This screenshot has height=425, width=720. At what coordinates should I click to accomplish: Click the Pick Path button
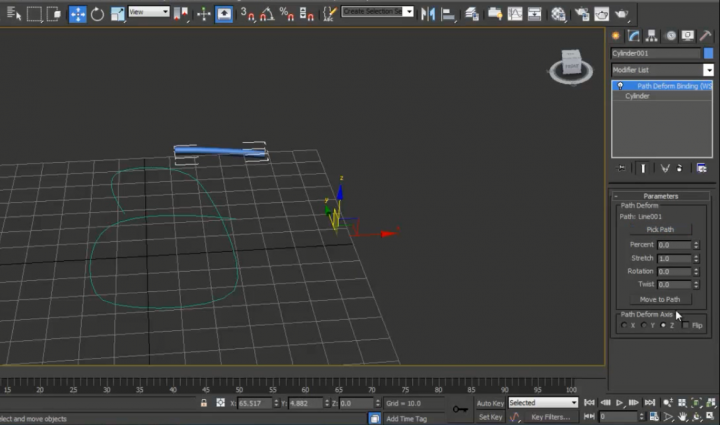pyautogui.click(x=660, y=229)
